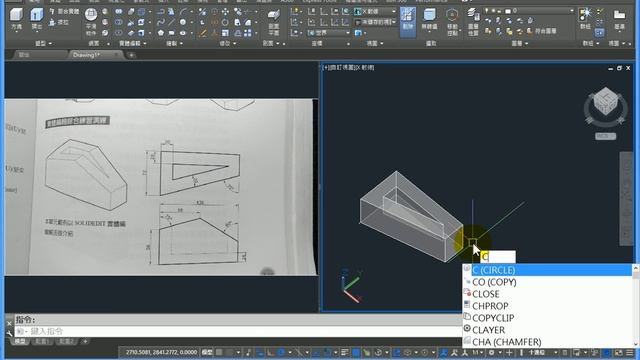
Task: Choose CLOSE from the autocomplete list
Action: [x=547, y=294]
